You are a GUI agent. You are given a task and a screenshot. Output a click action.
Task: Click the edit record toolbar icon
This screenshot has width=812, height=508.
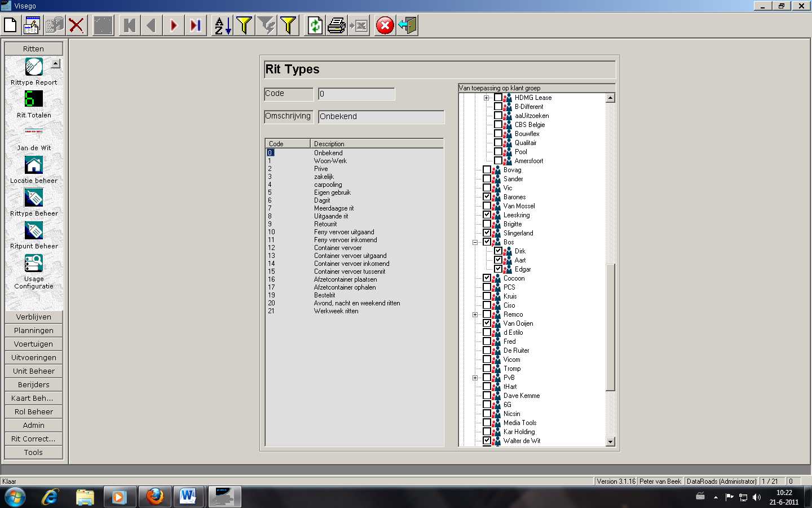pyautogui.click(x=32, y=25)
